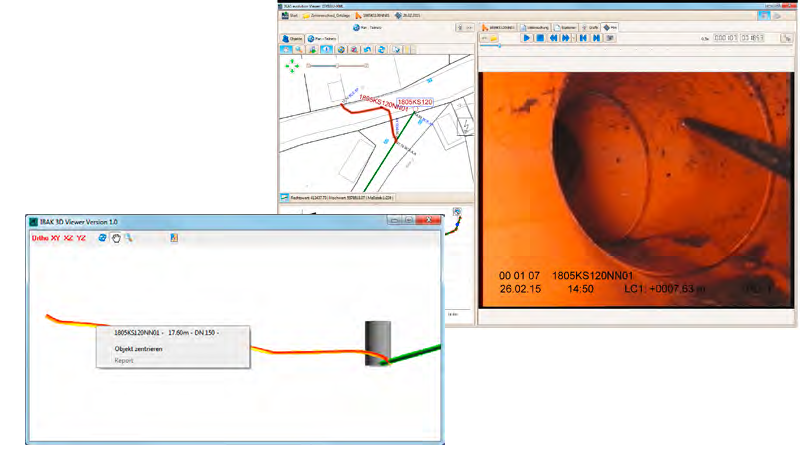The height and width of the screenshot is (458, 800).
Task: Open the Objekte tab
Action: [x=292, y=39]
